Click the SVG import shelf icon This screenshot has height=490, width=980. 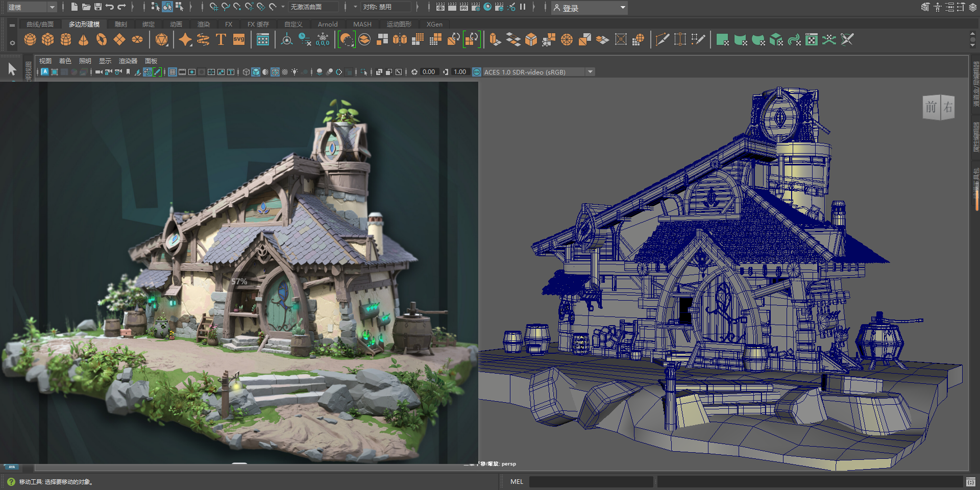tap(239, 39)
